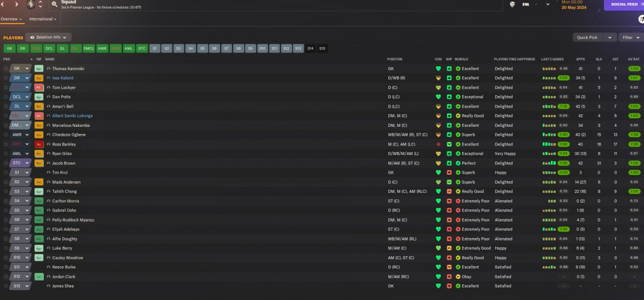Click Ross Barkley's Inj status icon
The height and width of the screenshot is (300, 644).
coord(39,144)
